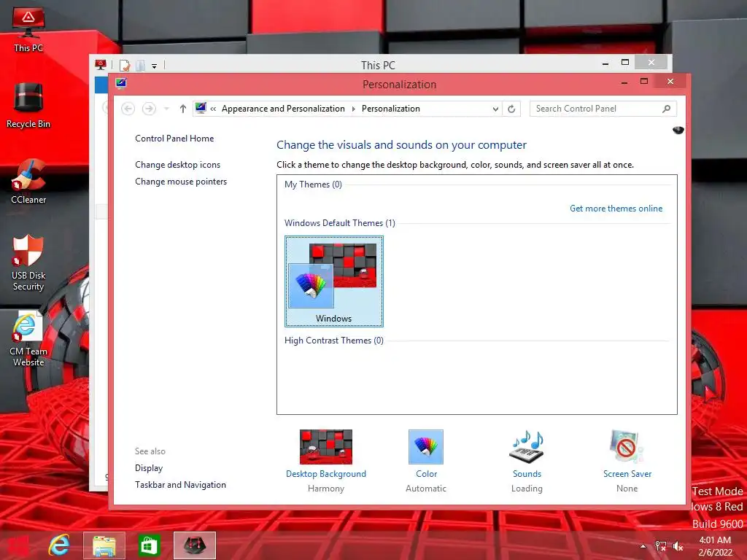Image resolution: width=747 pixels, height=560 pixels.
Task: Launch Internet Explorer from the taskbar
Action: 60,545
